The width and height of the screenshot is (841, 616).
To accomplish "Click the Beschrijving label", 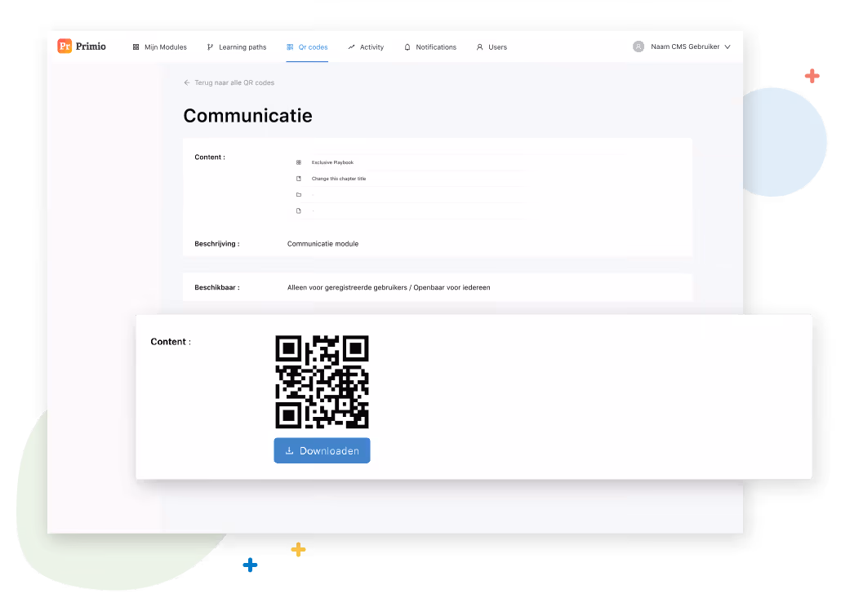I will [216, 243].
